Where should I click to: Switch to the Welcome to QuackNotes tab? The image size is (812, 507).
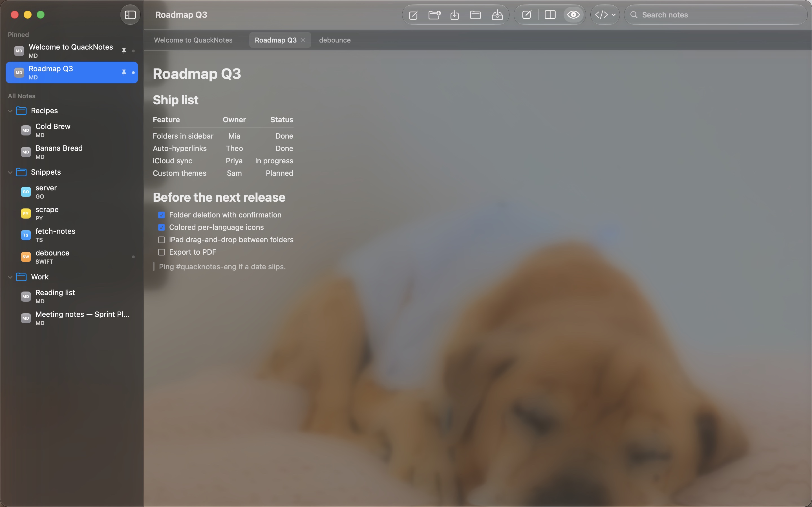click(x=193, y=40)
